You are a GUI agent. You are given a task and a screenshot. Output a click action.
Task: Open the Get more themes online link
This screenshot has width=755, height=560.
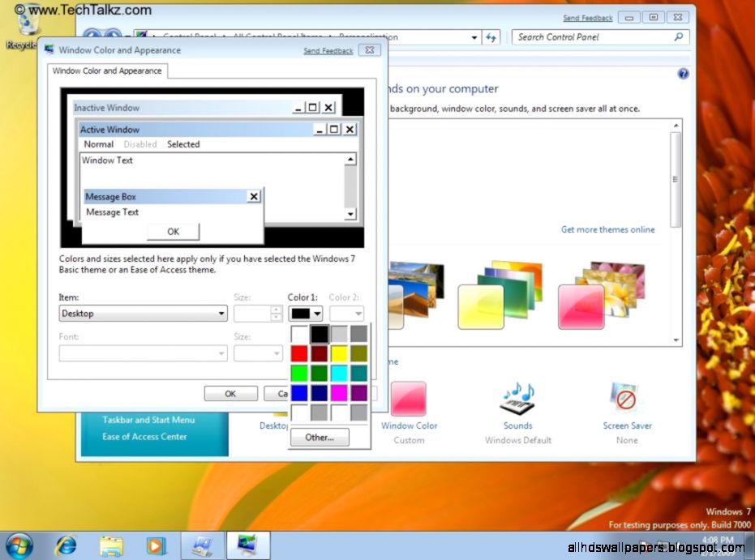point(607,229)
